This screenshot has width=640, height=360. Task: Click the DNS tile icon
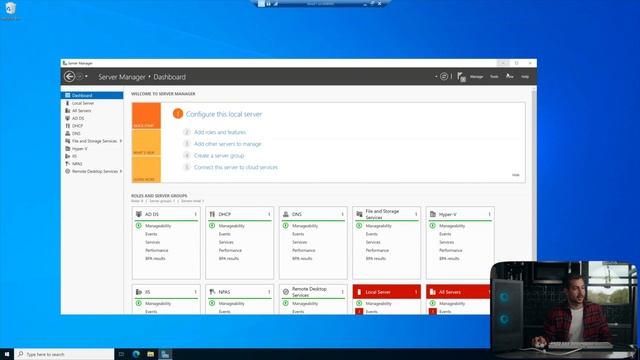point(286,214)
